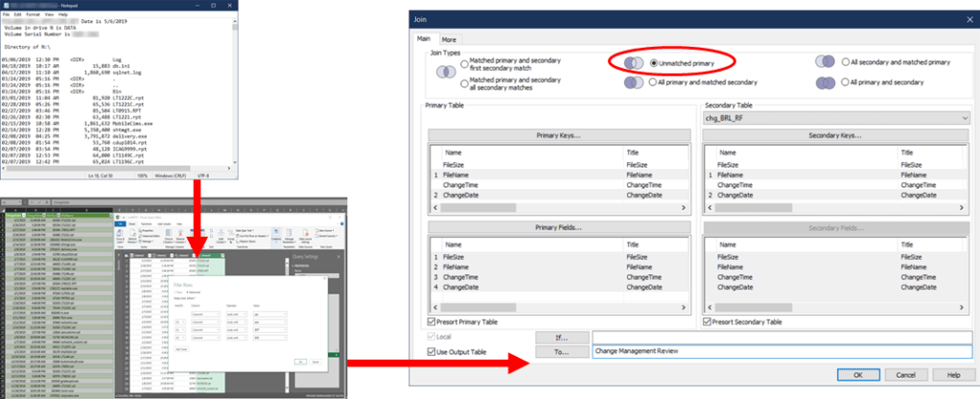Toggle the Use Output Table checkbox

click(431, 351)
